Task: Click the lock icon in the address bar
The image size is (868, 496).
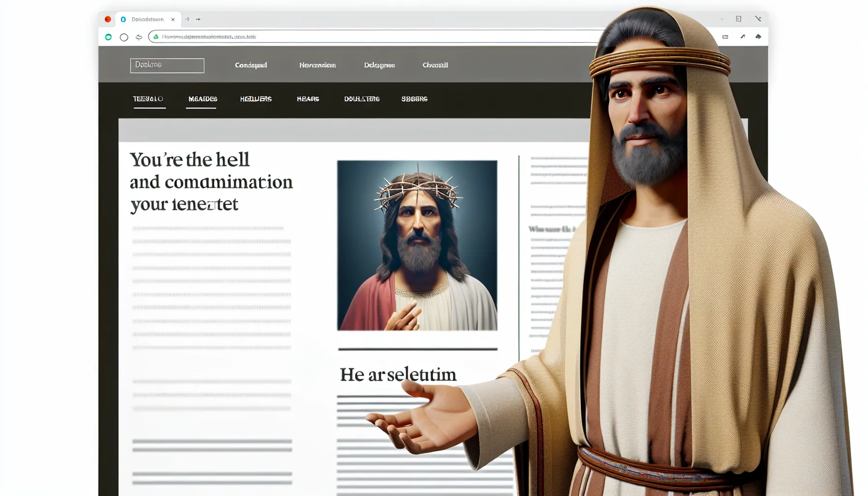Action: coord(155,36)
